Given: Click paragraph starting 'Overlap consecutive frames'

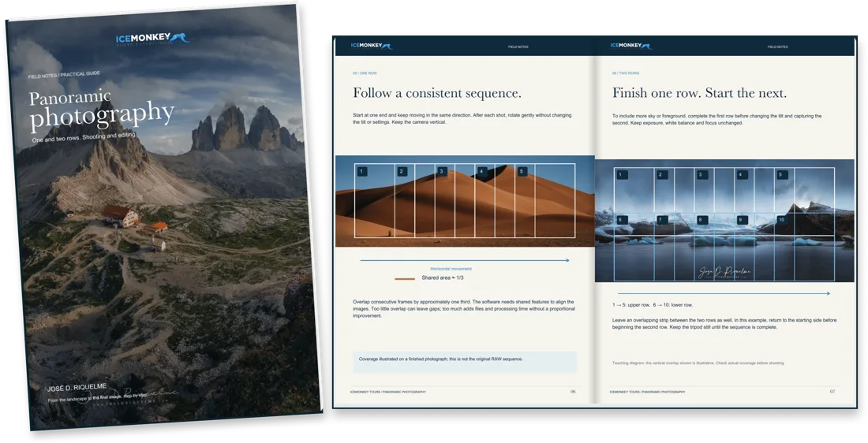Looking at the screenshot, I should tap(464, 309).
